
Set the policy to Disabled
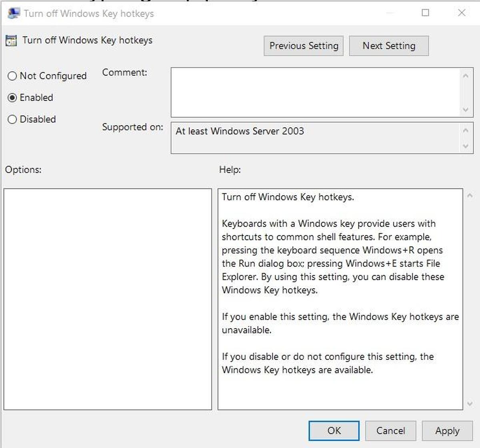point(12,119)
